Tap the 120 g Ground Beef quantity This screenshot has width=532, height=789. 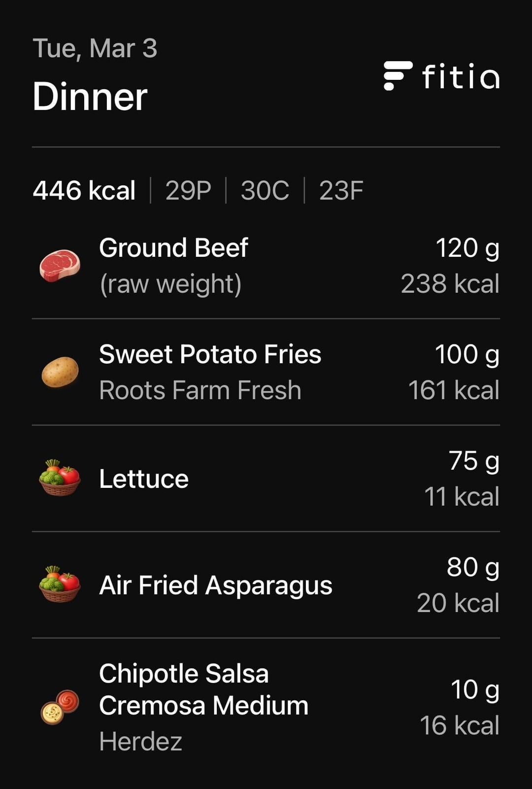467,248
